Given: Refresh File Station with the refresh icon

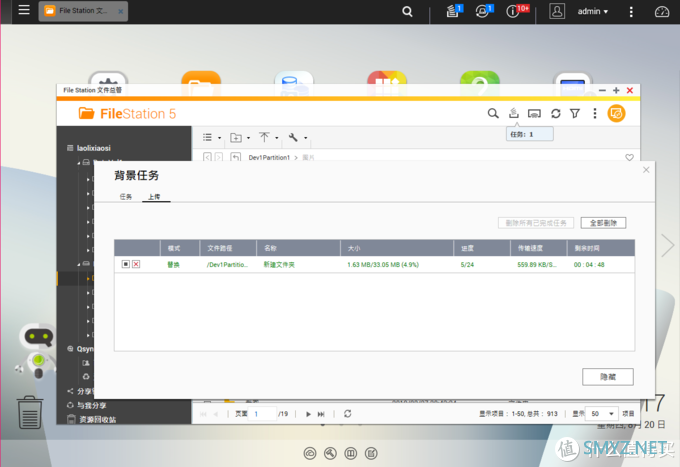Looking at the screenshot, I should click(x=556, y=114).
